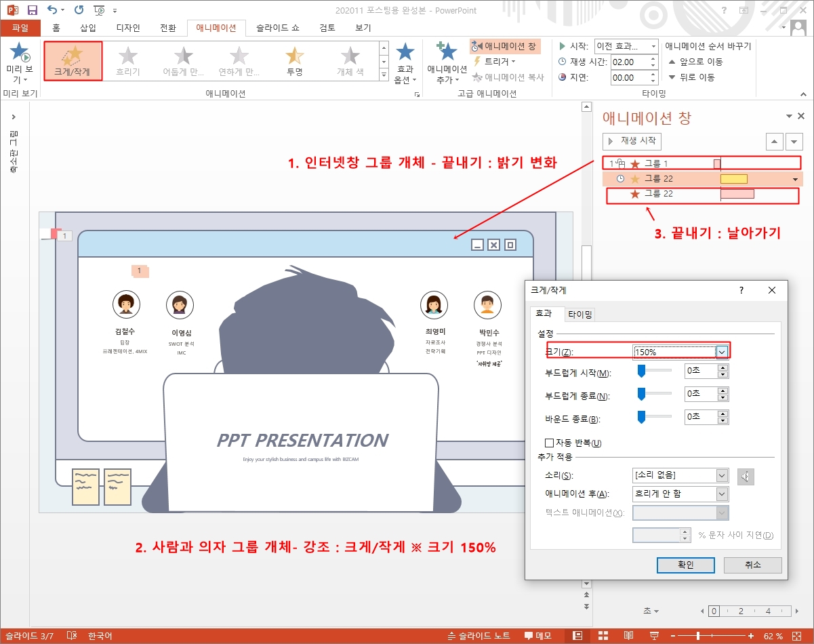Start slideshow from beginning via quick access icon
814x644 pixels.
point(99,10)
